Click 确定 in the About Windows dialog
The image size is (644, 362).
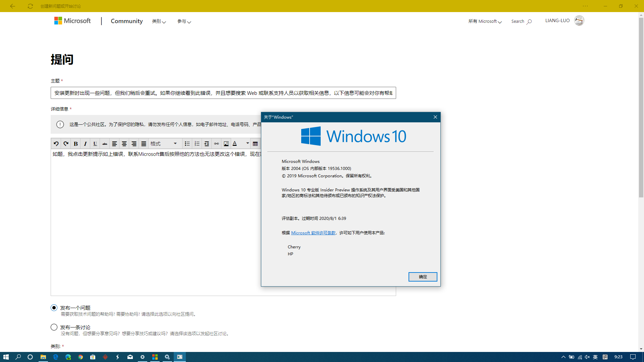[x=423, y=277]
